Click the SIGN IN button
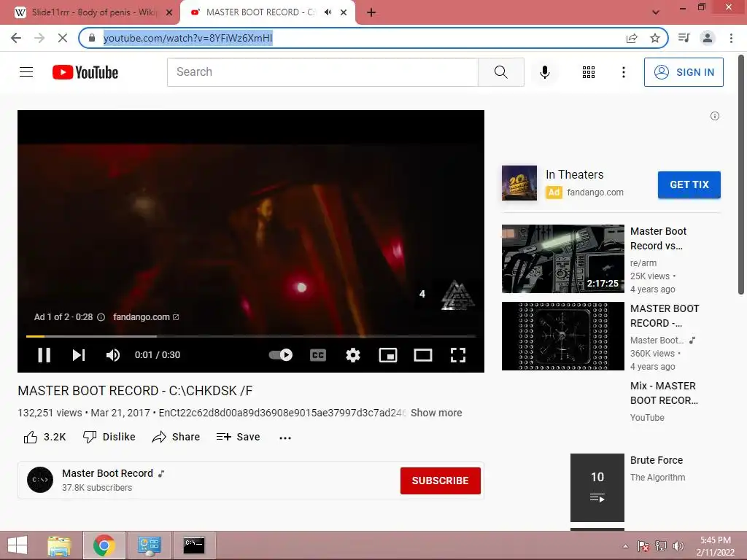Screen dimensions: 747x560 pos(684,72)
